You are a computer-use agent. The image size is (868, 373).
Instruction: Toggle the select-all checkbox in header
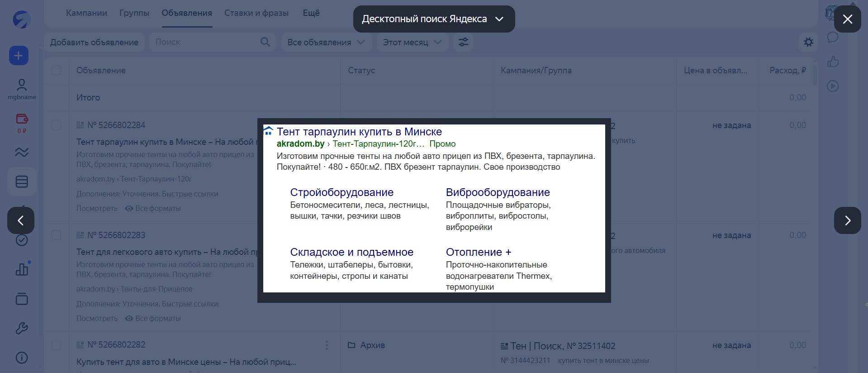56,70
